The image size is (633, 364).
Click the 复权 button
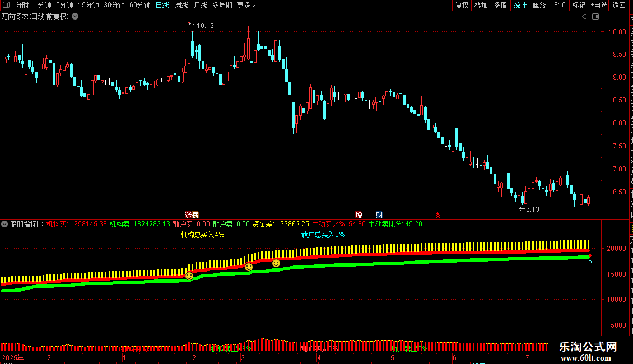(x=462, y=5)
